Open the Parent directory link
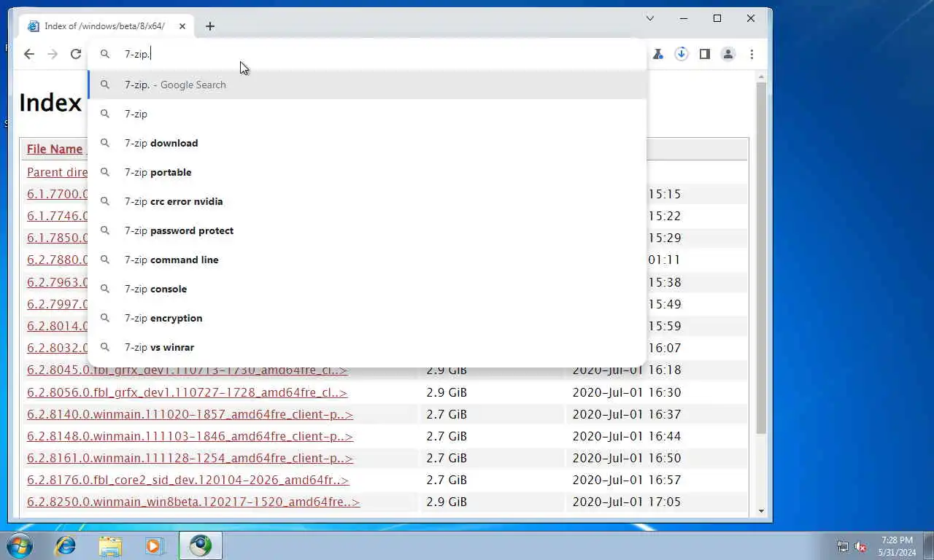The image size is (934, 560). click(x=57, y=172)
